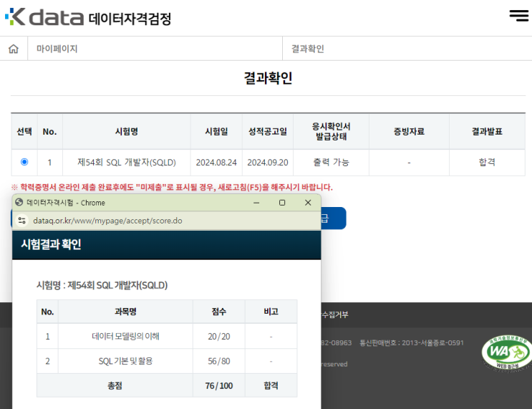Go to home via house icon

pos(14,49)
